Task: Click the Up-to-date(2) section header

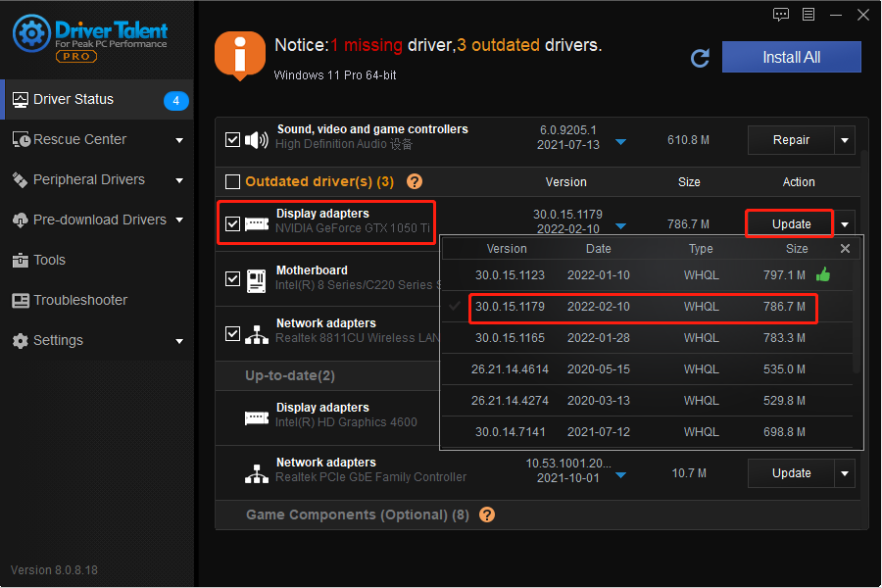Action: coord(327,376)
